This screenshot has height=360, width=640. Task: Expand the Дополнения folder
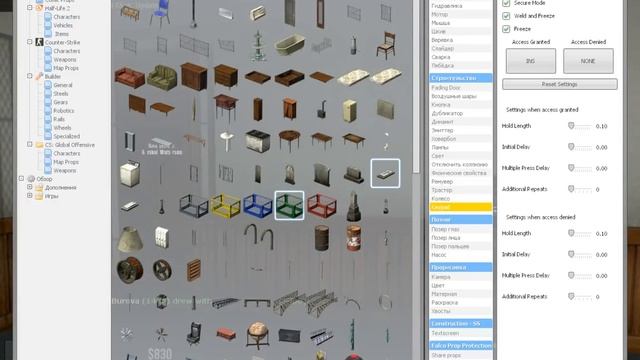[x=30, y=187]
